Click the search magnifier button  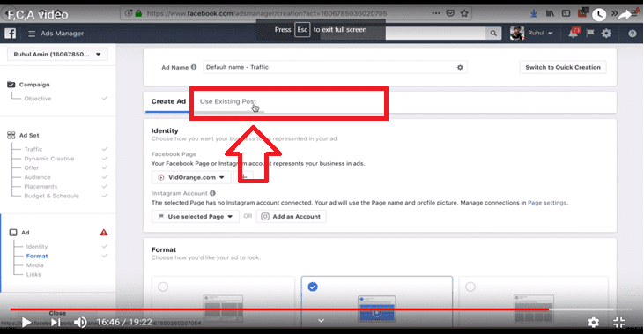(x=492, y=33)
